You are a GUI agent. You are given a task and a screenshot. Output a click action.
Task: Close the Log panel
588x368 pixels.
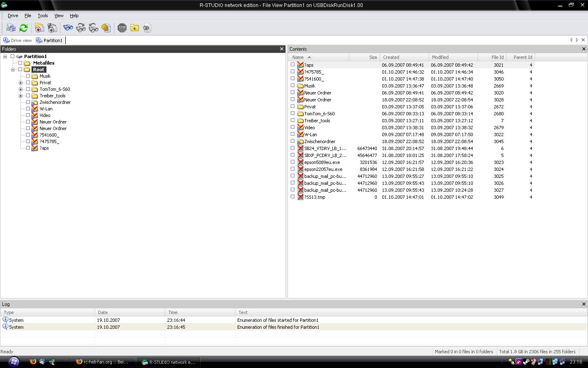[584, 304]
